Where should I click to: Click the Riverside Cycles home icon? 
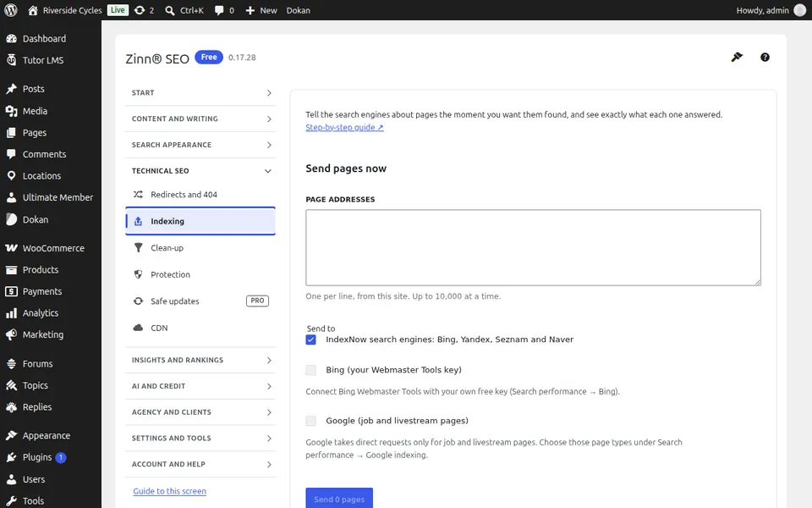pos(33,10)
